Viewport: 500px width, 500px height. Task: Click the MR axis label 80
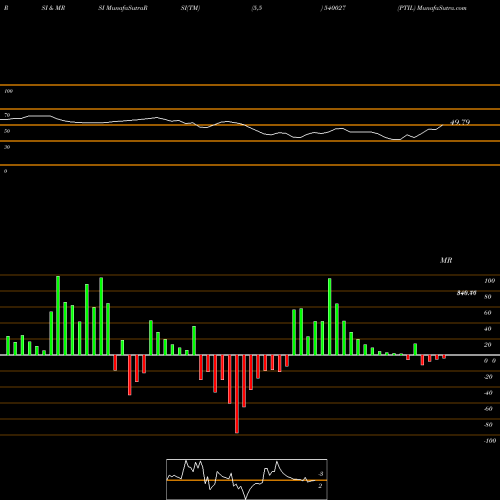click(488, 297)
